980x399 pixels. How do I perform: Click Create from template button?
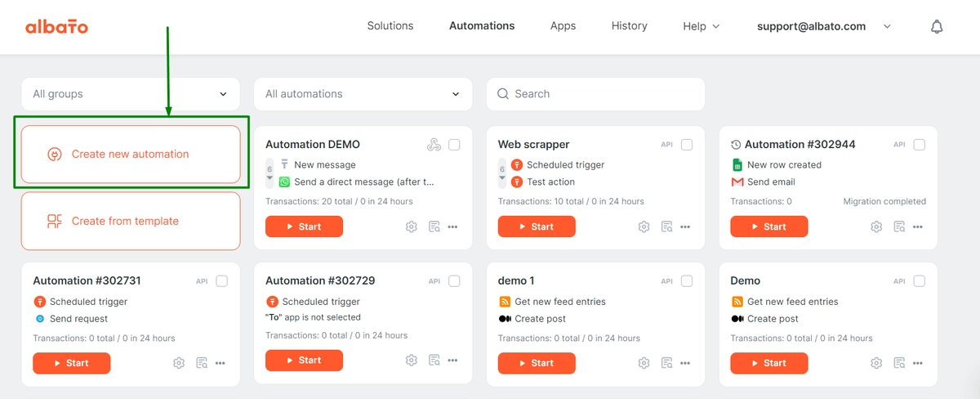click(131, 221)
